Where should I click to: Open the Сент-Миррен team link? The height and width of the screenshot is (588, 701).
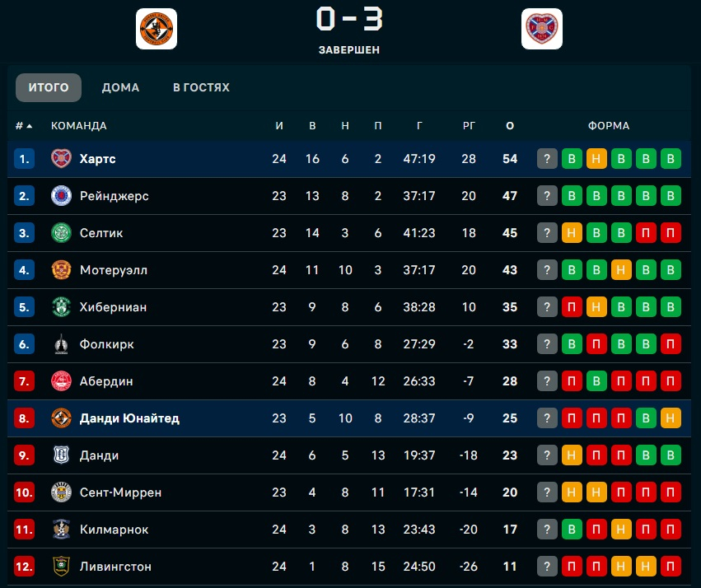pyautogui.click(x=120, y=492)
